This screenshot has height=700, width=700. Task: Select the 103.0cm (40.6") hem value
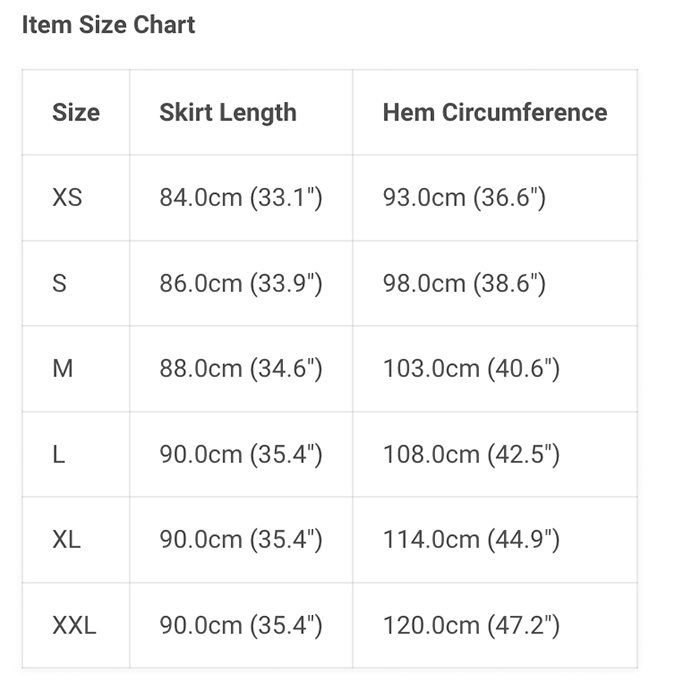[x=471, y=369]
